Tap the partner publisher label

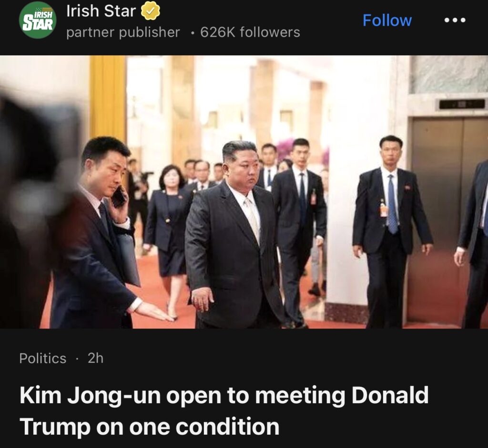[x=123, y=32]
